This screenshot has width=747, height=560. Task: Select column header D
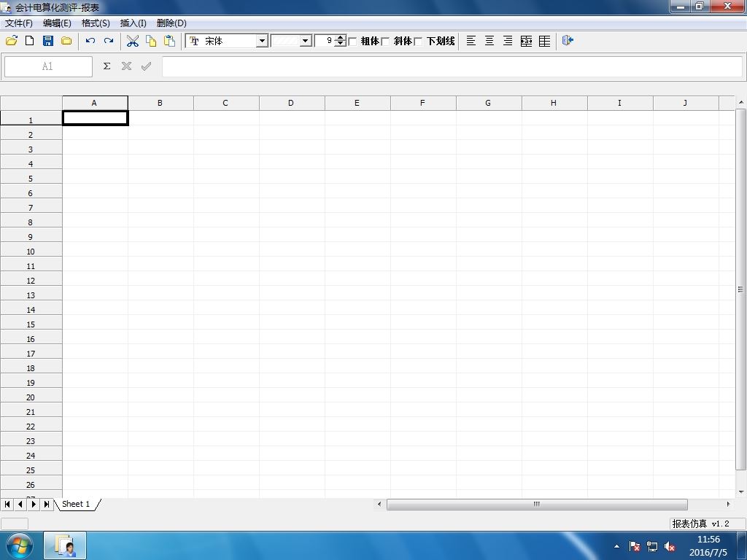click(x=291, y=103)
